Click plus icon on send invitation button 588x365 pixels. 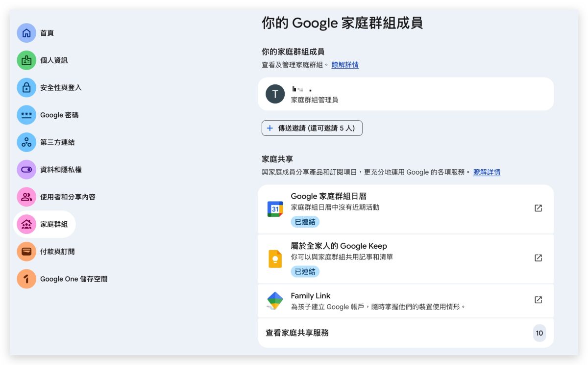point(269,128)
